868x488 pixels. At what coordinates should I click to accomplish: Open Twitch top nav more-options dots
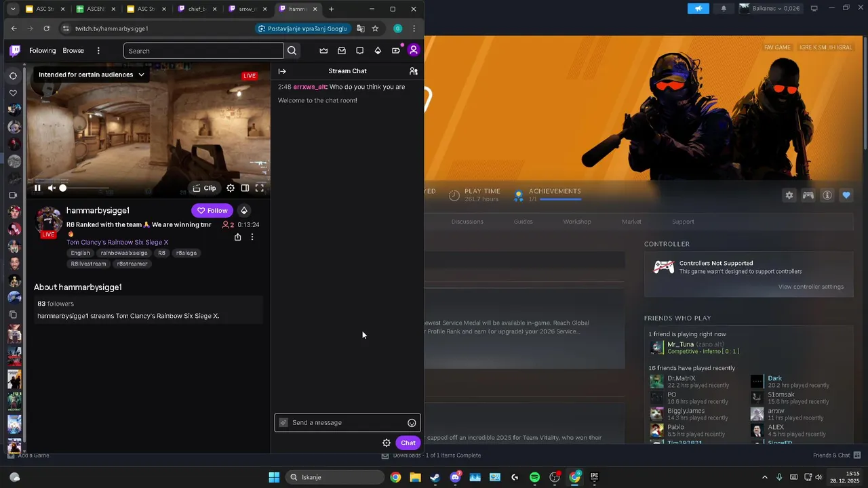(98, 51)
